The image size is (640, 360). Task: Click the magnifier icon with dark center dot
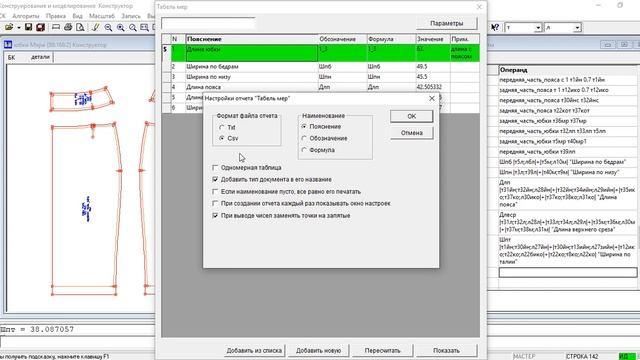click(121, 27)
